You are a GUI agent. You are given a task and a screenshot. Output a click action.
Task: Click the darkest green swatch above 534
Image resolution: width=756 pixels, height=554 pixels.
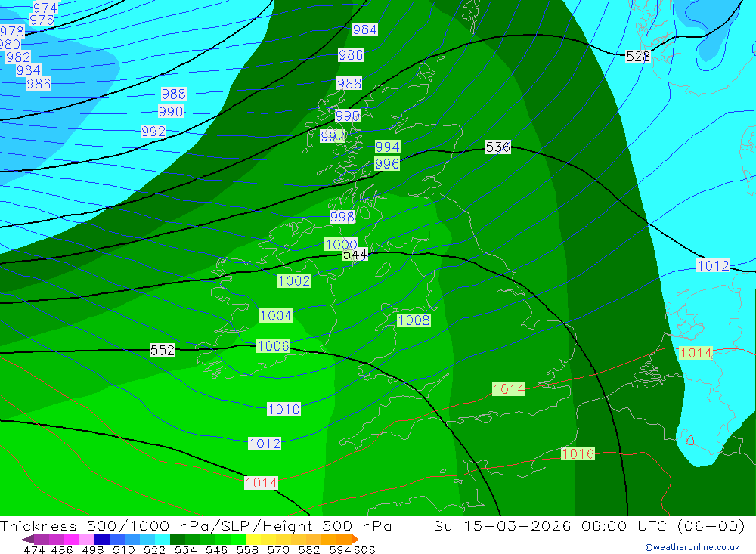click(x=178, y=539)
